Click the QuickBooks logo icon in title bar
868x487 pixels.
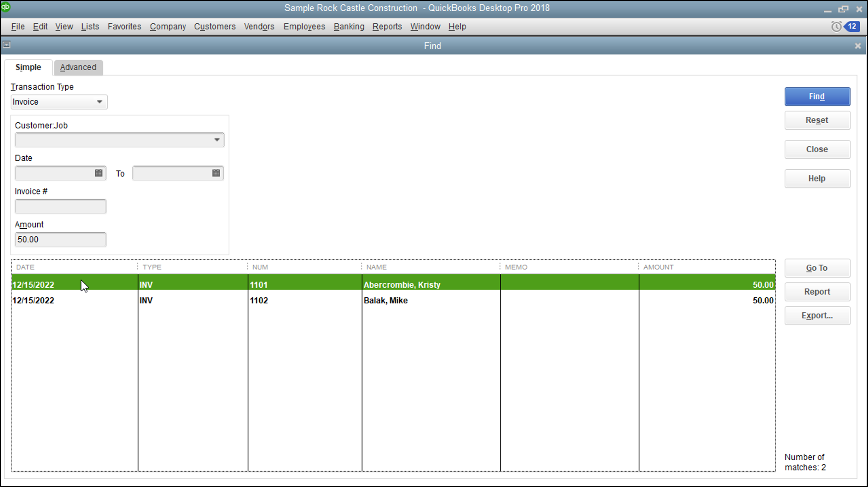[6, 7]
